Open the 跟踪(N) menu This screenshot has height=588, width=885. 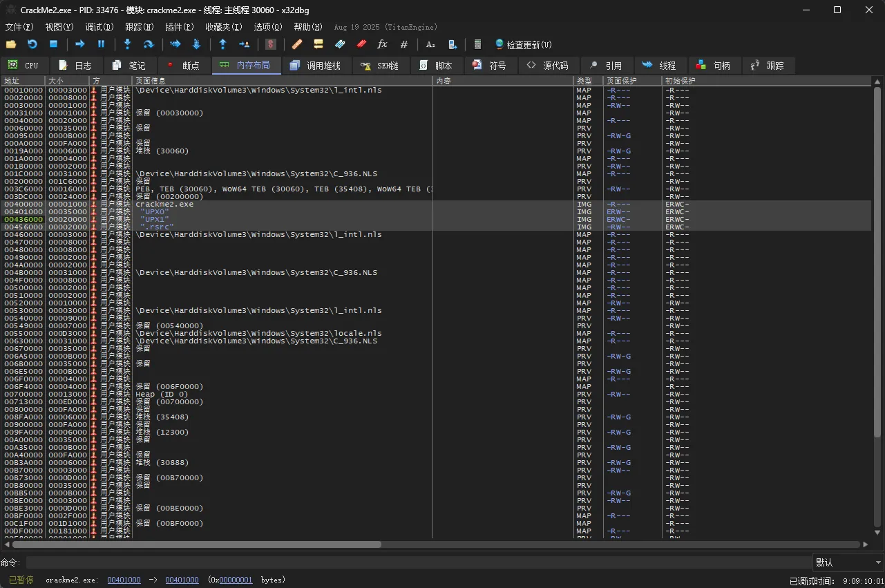[x=139, y=27]
